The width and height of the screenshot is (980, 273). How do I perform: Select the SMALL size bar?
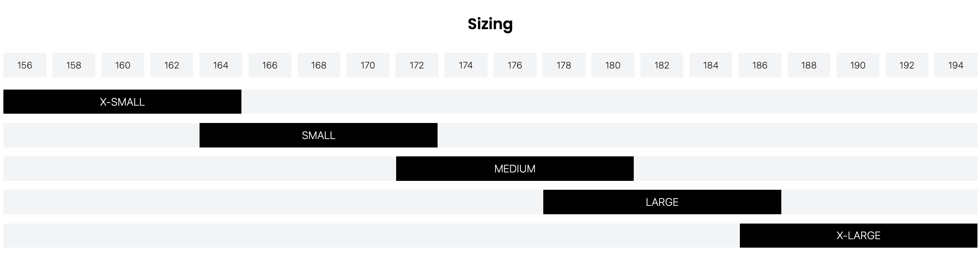click(x=318, y=135)
